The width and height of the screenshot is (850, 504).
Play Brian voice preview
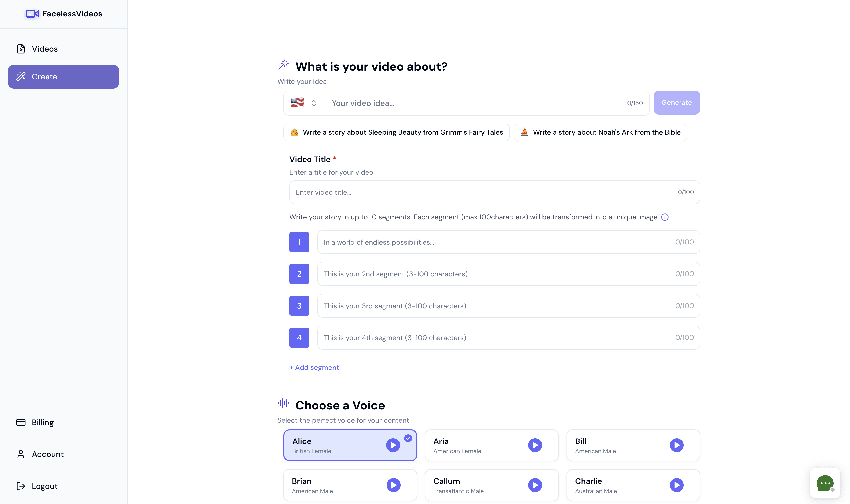point(393,485)
